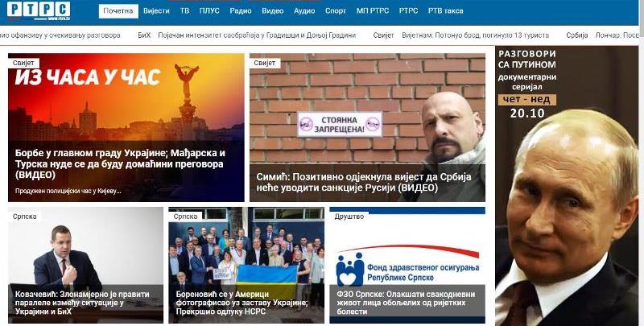Open ticker link about traffic in Градишка
The image size is (644, 326).
click(x=257, y=35)
